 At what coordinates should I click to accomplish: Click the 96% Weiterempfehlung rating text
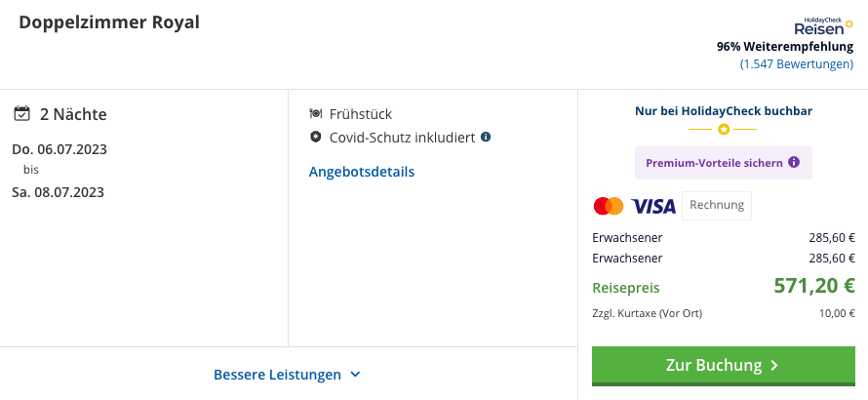[785, 47]
